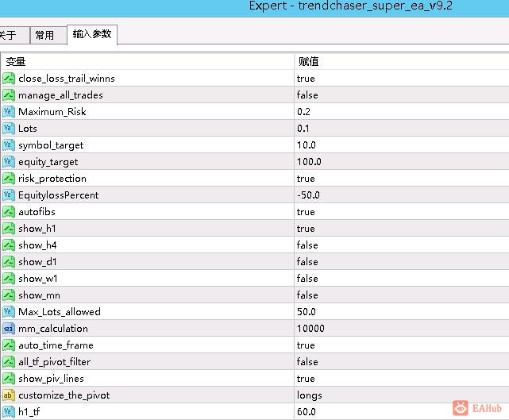Click the 赋值 column header

402,61
